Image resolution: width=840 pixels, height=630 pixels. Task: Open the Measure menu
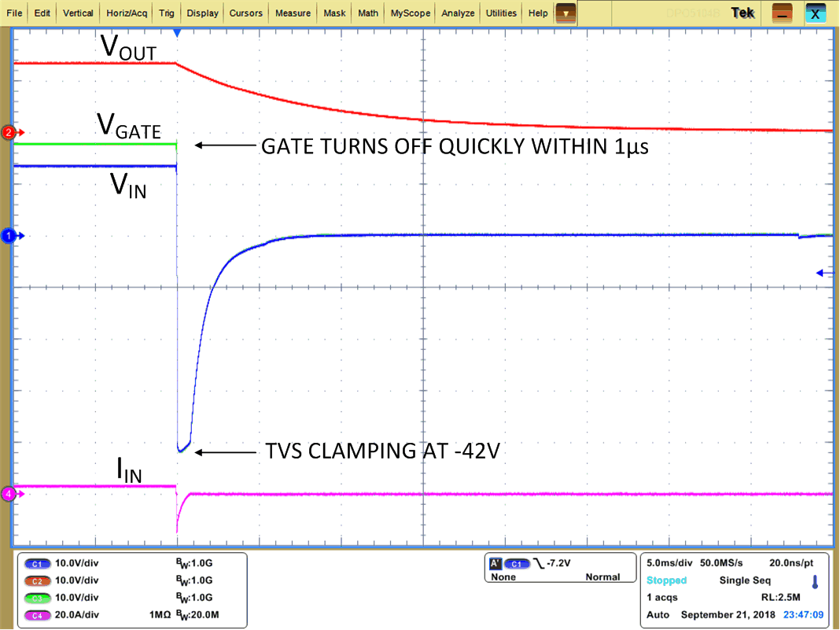coord(292,13)
